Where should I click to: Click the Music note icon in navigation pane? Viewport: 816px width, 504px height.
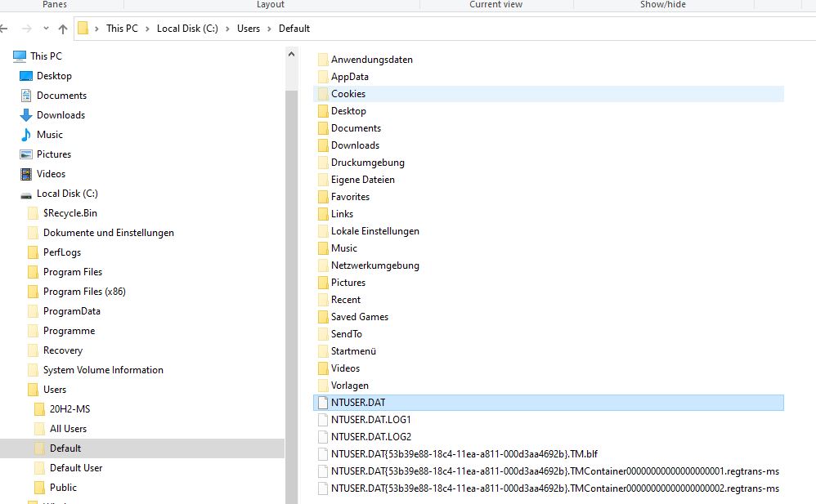26,135
